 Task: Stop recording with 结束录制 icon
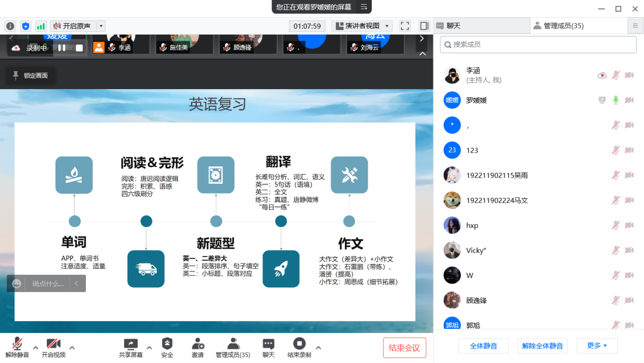coord(299,347)
